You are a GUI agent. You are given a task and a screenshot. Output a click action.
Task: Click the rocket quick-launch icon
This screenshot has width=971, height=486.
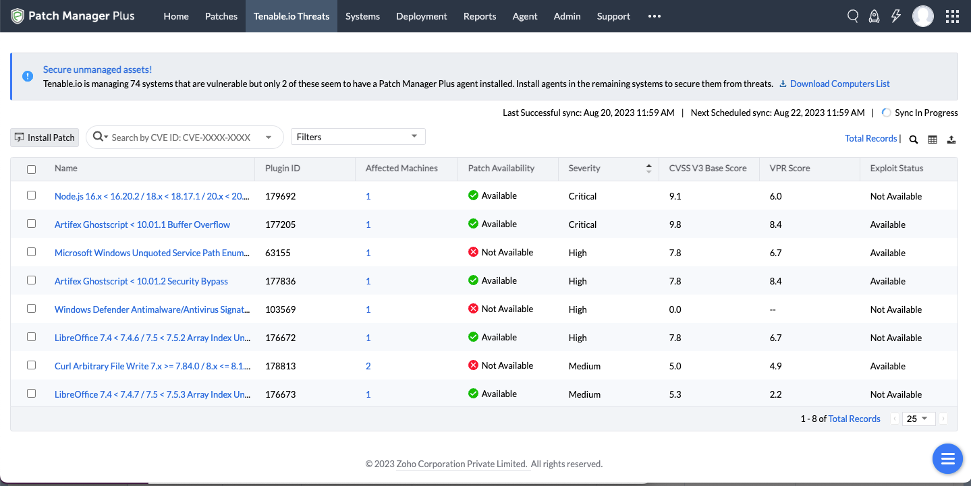[x=874, y=16]
